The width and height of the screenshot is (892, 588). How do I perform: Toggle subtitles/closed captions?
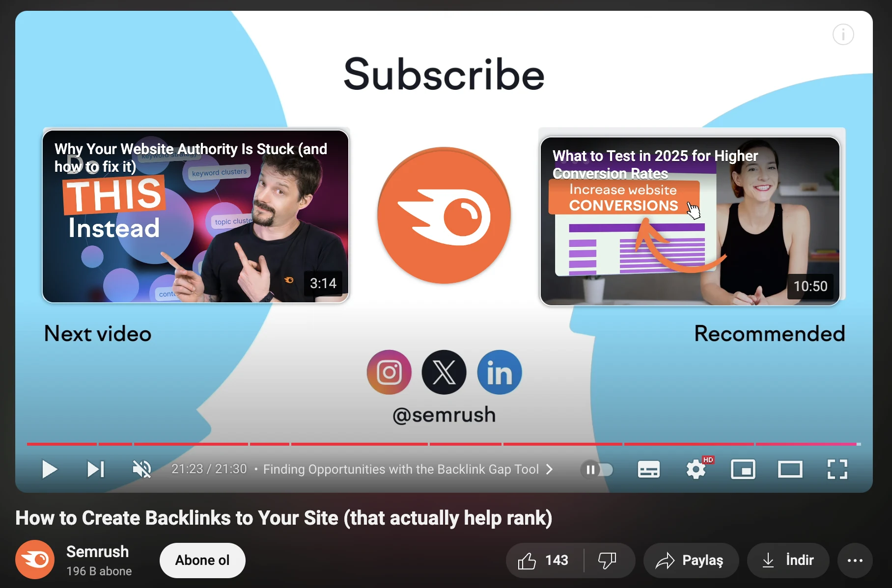pyautogui.click(x=648, y=469)
